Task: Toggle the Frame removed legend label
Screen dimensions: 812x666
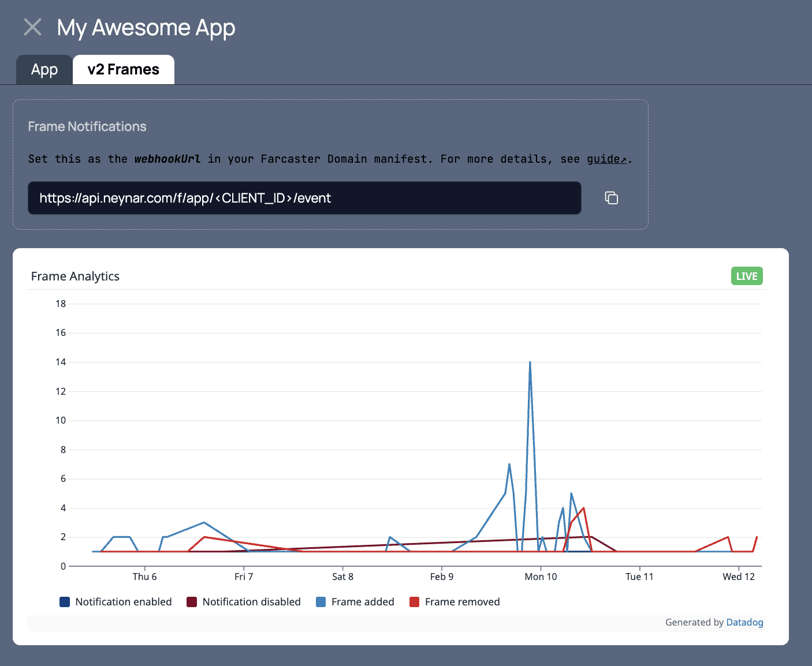Action: point(463,602)
